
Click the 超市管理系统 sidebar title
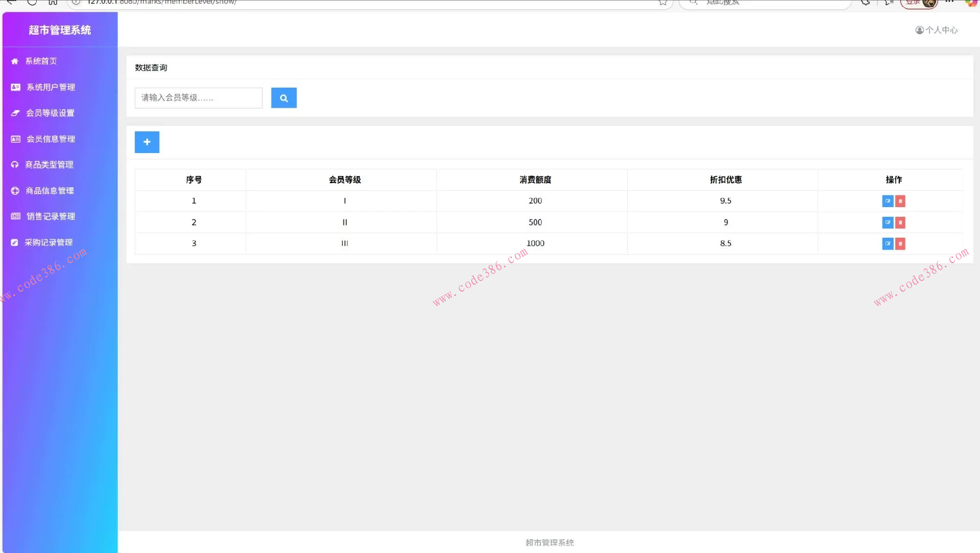[60, 30]
